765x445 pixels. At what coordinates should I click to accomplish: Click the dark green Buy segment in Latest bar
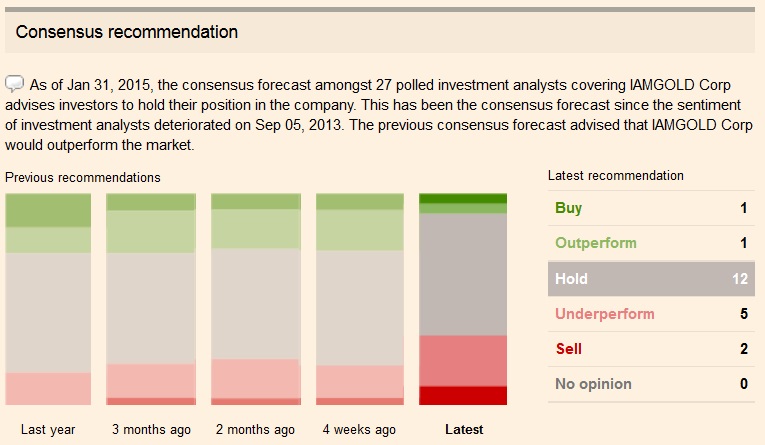[x=463, y=199]
